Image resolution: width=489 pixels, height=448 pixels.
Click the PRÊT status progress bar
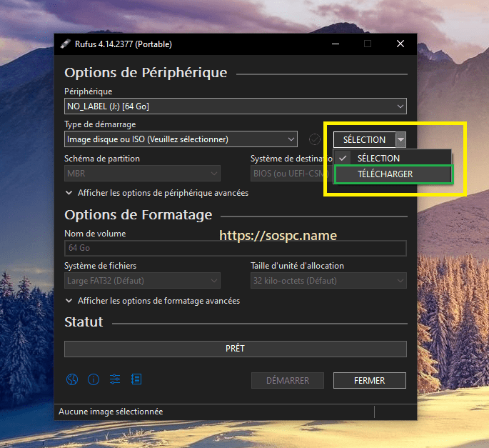point(236,349)
